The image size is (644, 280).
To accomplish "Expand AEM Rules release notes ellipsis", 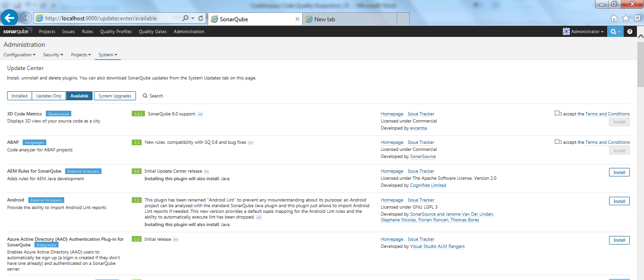I will (x=206, y=171).
